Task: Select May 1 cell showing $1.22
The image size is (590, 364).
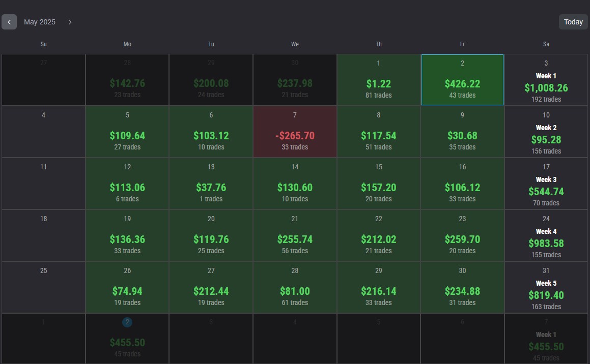Action: (379, 80)
